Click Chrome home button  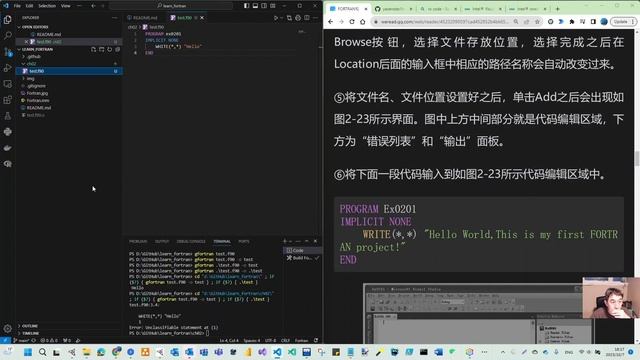pyautogui.click(x=362, y=22)
